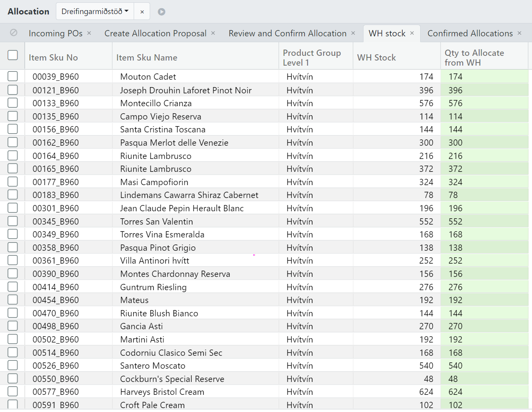Select the checkbox for Torres San Valentin
This screenshot has width=532, height=412.
13,221
